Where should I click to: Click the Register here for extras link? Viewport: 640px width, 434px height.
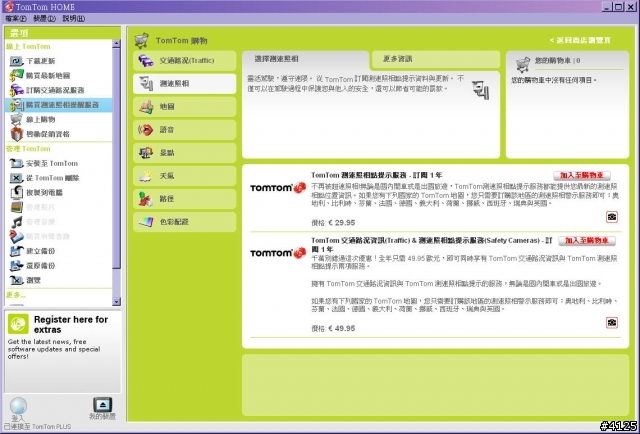click(x=71, y=325)
